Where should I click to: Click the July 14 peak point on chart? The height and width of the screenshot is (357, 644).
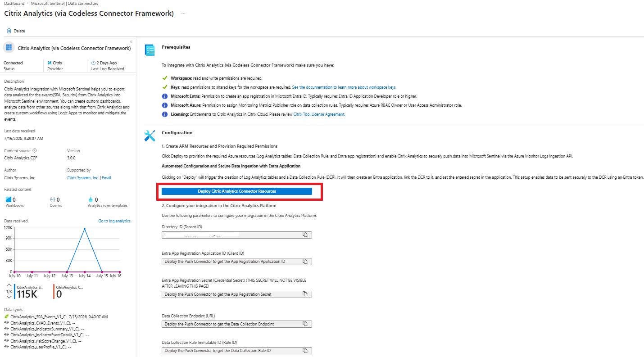(84, 229)
